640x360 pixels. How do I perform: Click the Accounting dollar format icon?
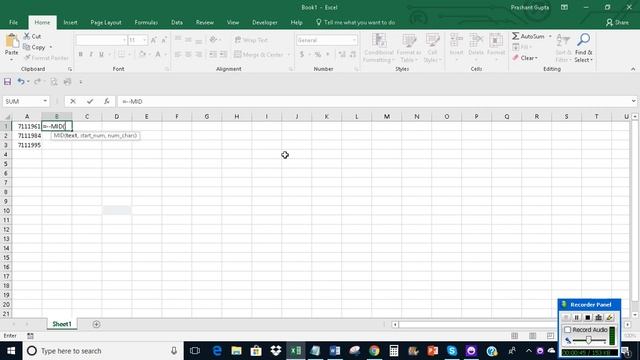[302, 54]
